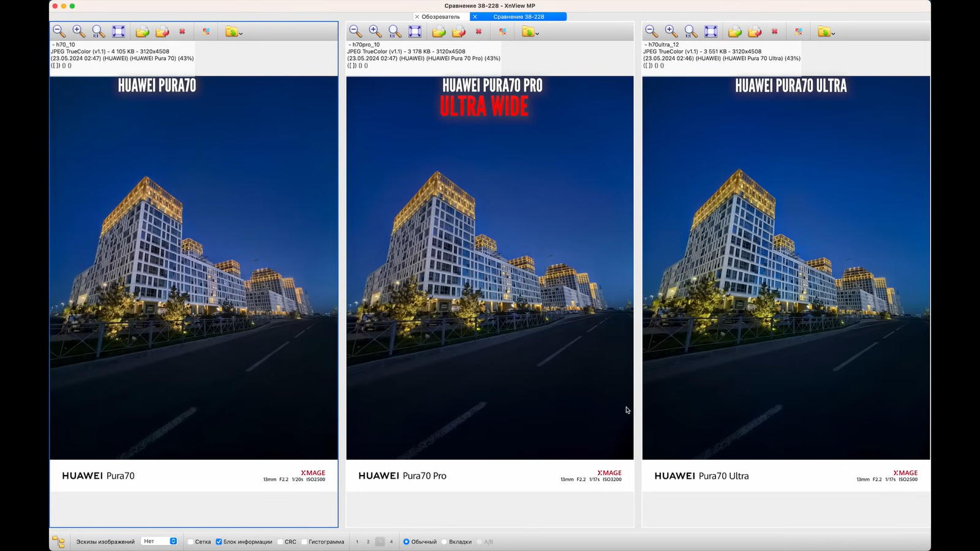Select the Вкладки radio button

[445, 542]
